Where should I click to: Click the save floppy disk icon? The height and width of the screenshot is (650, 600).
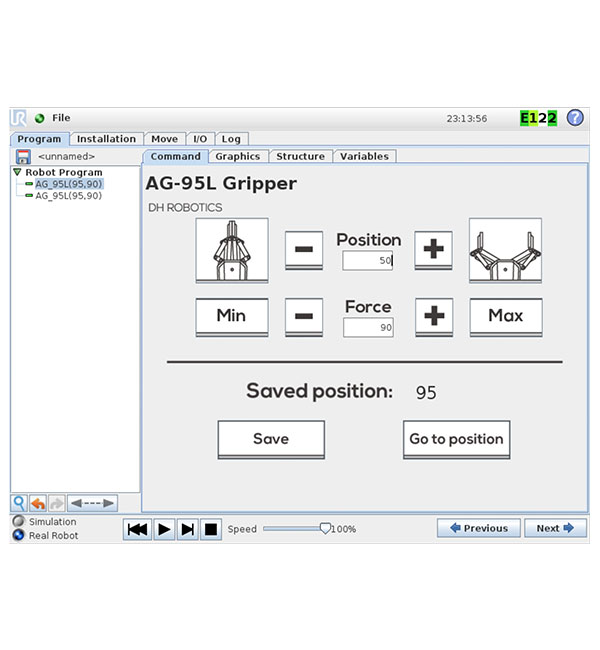pyautogui.click(x=23, y=157)
